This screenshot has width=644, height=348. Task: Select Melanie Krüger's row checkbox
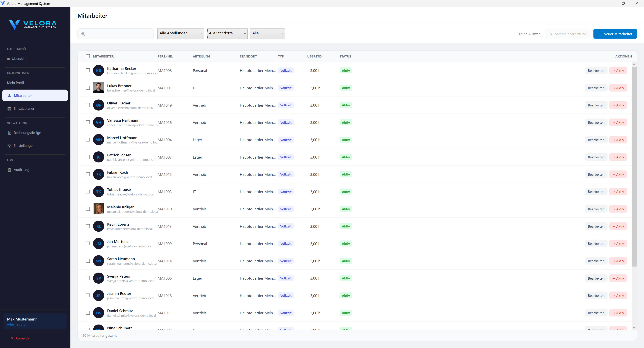(88, 209)
